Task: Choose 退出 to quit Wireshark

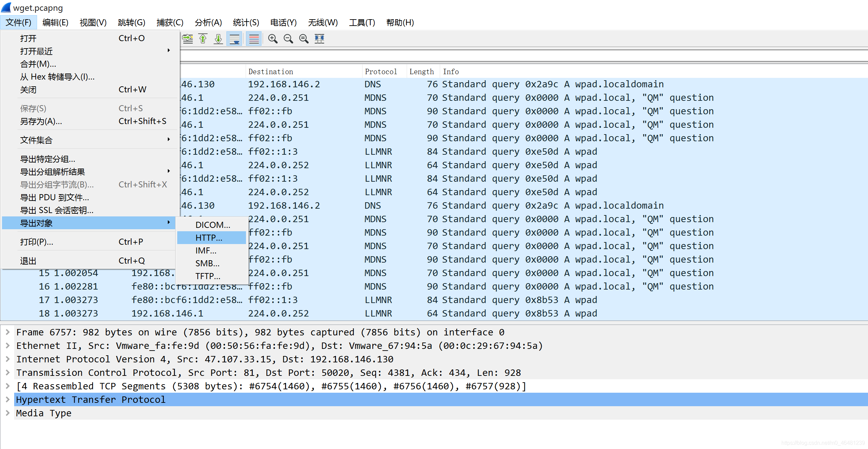Action: coord(89,261)
